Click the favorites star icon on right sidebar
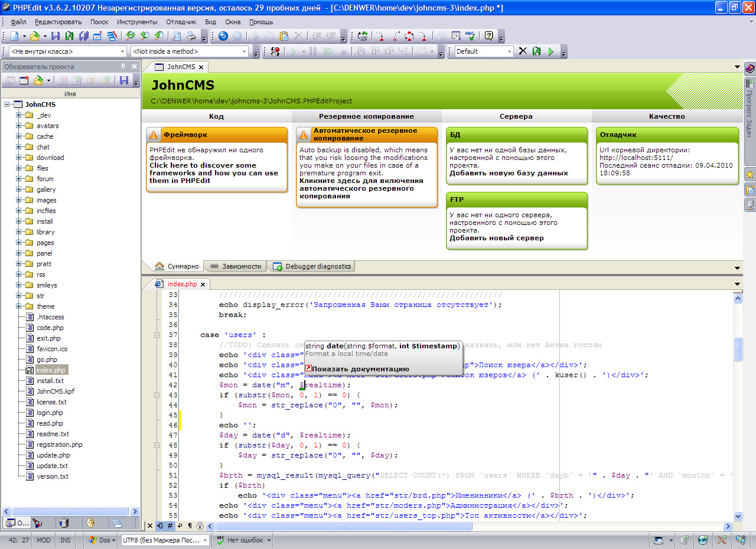The width and height of the screenshot is (756, 549). [x=750, y=175]
